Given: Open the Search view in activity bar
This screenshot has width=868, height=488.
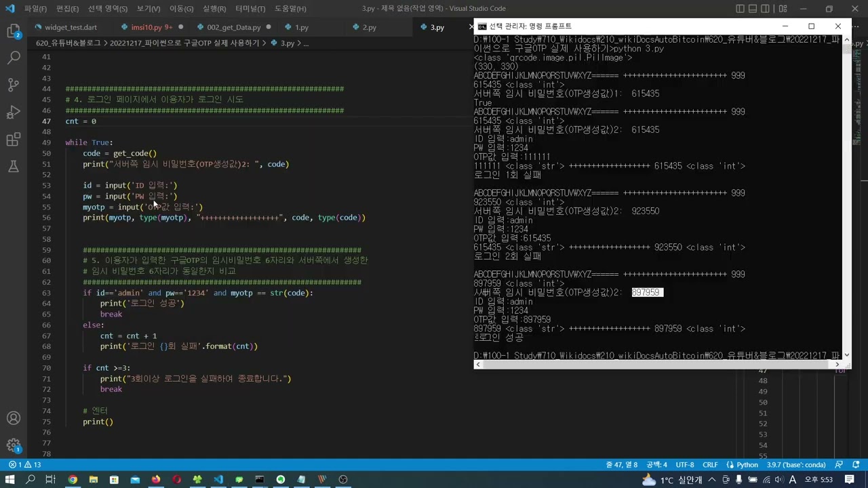Looking at the screenshot, I should (x=14, y=58).
